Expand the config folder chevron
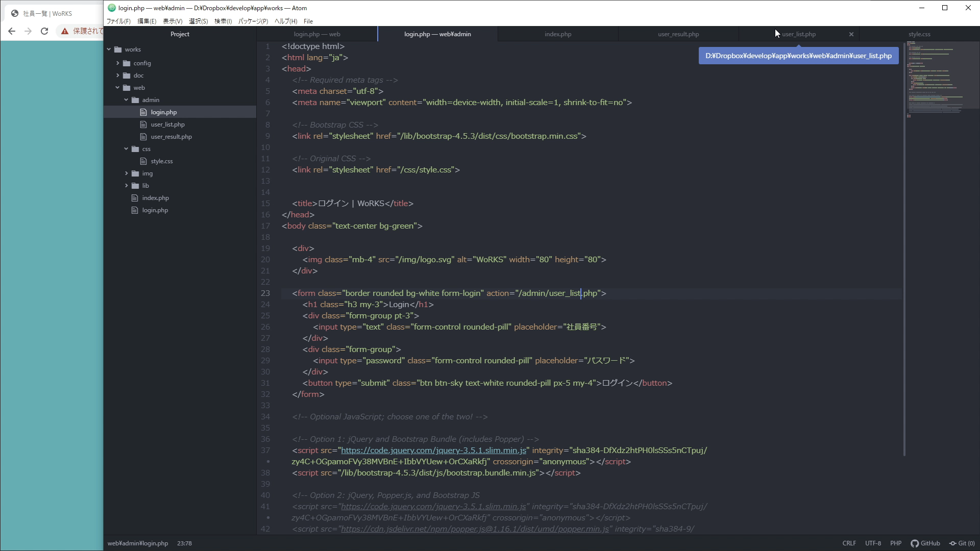The height and width of the screenshot is (551, 980). (x=117, y=63)
